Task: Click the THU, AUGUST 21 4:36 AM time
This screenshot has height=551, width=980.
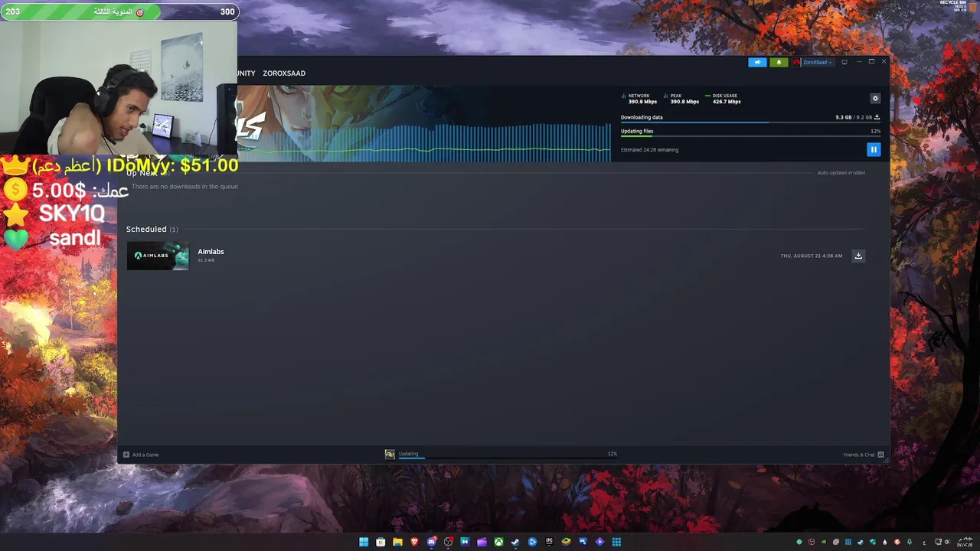Action: [811, 256]
